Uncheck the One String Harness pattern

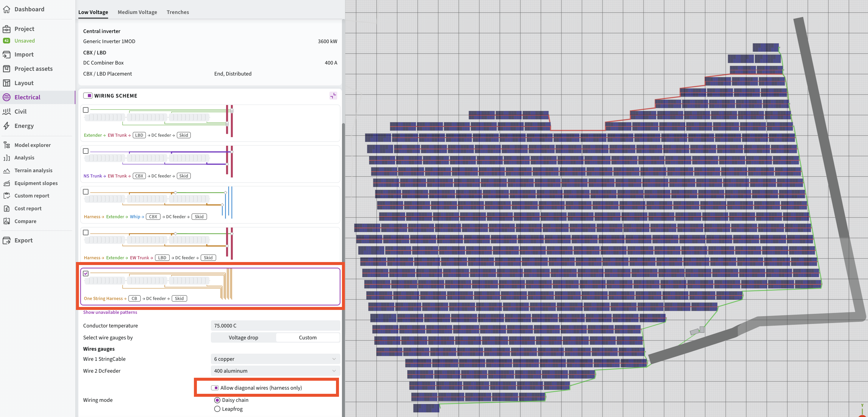(x=86, y=274)
